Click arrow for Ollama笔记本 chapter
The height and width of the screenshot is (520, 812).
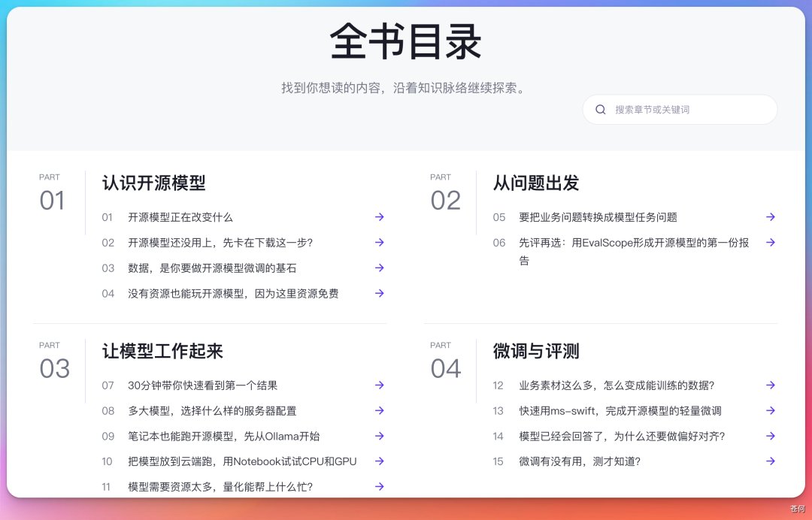[x=380, y=436]
